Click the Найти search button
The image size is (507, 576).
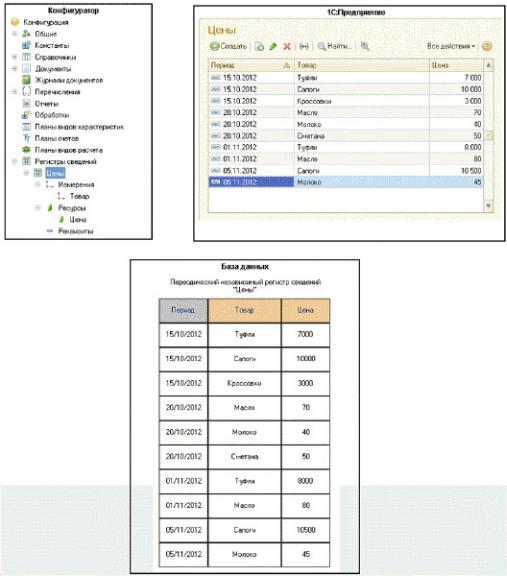click(x=335, y=46)
